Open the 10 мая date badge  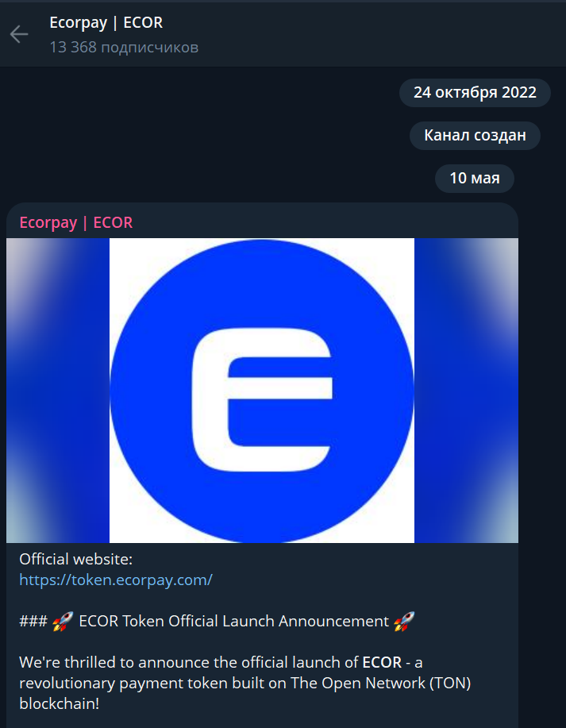tap(475, 178)
